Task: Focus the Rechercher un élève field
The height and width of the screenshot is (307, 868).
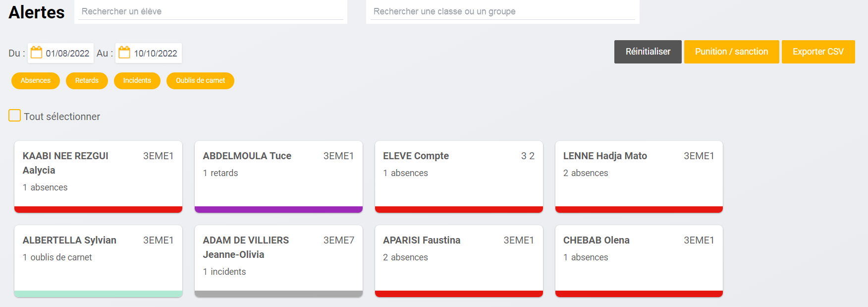Action: (x=211, y=11)
